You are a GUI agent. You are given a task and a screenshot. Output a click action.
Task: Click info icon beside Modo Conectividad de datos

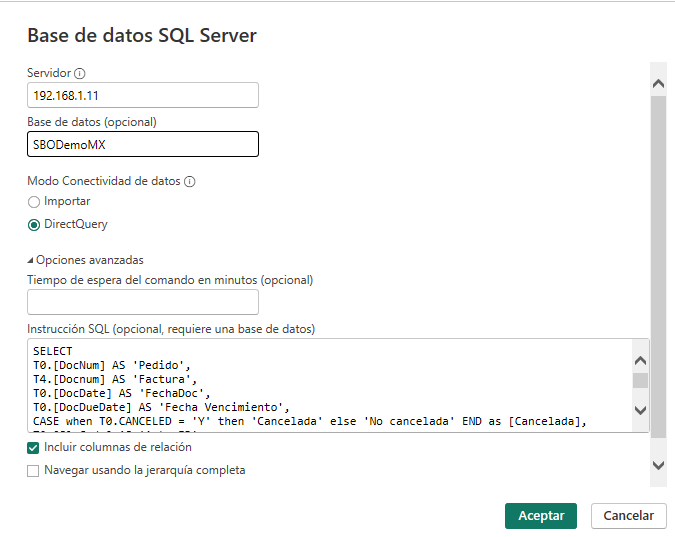tap(189, 182)
